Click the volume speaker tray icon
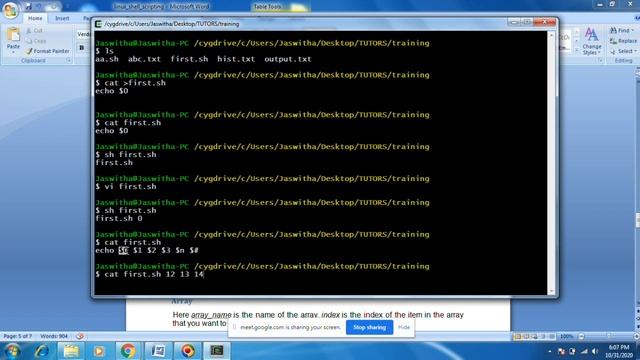This screenshot has width=640, height=360. click(595, 351)
